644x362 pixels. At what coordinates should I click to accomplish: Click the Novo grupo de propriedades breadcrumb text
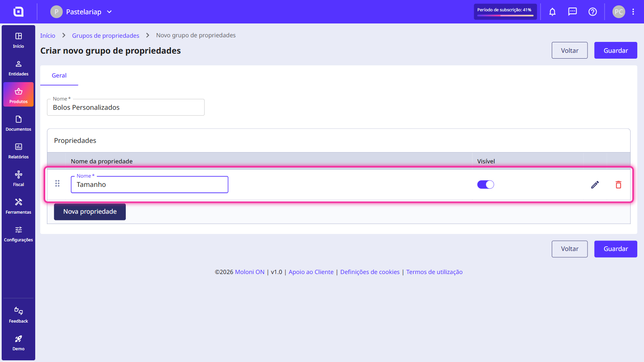click(196, 35)
